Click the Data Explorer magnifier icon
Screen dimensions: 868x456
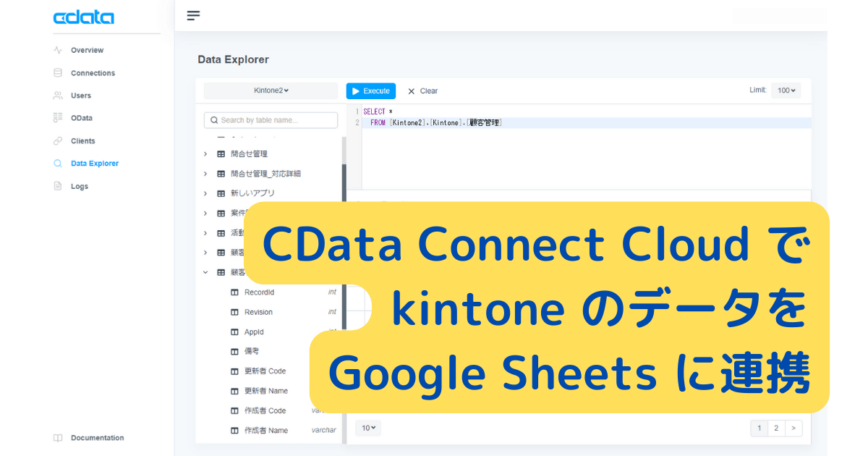(x=58, y=163)
